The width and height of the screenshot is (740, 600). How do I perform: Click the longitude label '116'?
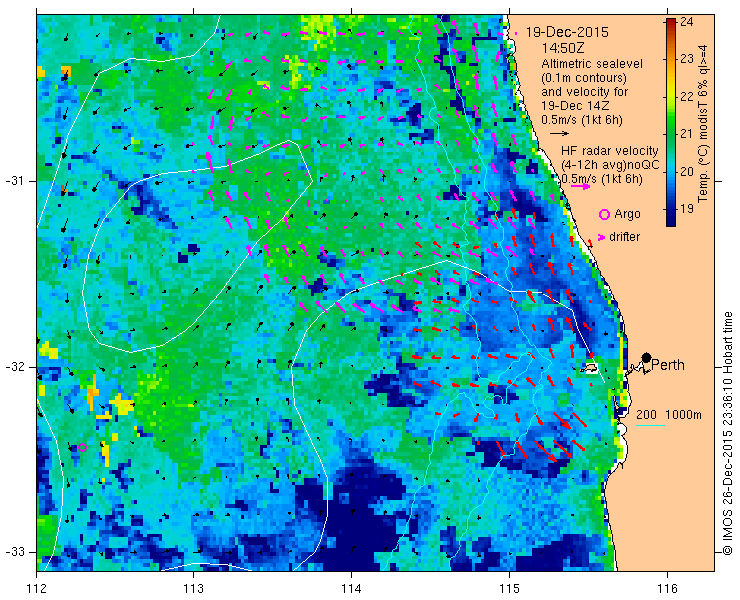(x=667, y=589)
